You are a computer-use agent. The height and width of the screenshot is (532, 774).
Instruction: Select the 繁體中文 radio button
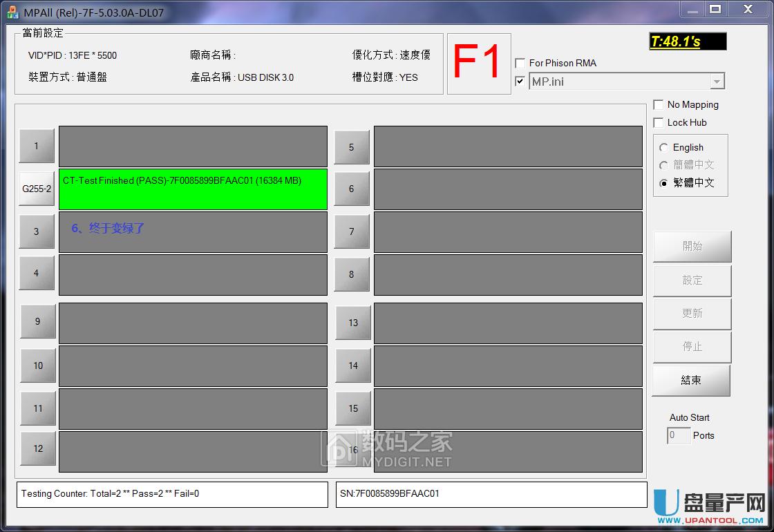[664, 184]
